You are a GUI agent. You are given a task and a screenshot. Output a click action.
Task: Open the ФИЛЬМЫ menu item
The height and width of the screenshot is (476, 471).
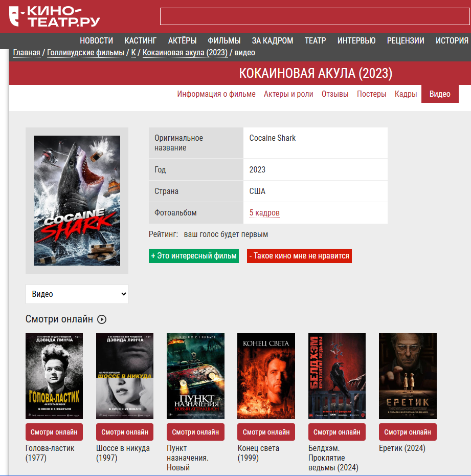click(x=224, y=40)
